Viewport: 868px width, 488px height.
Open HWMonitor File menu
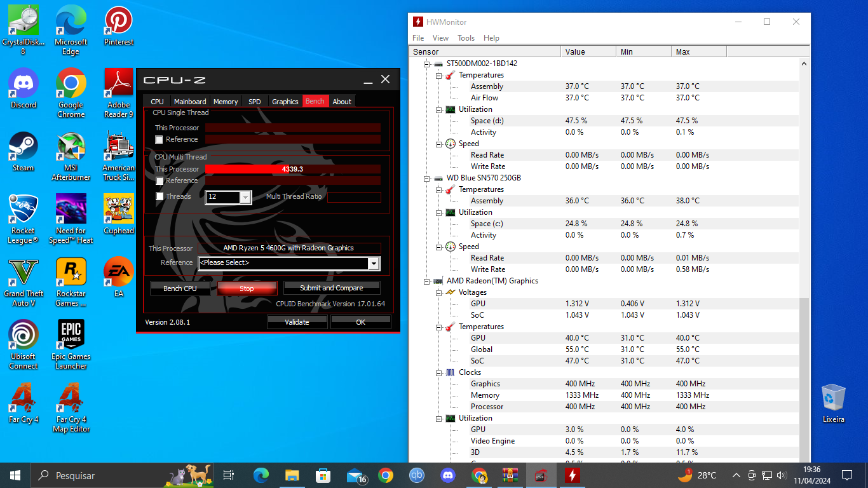pyautogui.click(x=418, y=38)
